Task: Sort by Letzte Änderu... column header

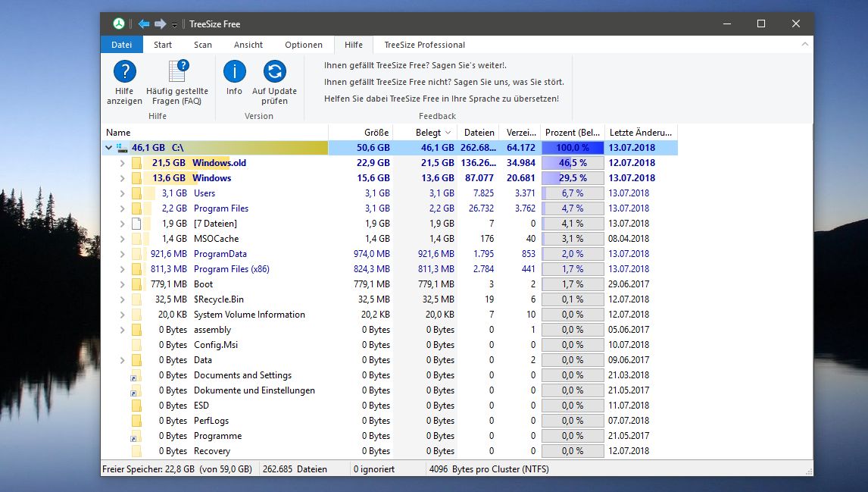Action: 641,133
